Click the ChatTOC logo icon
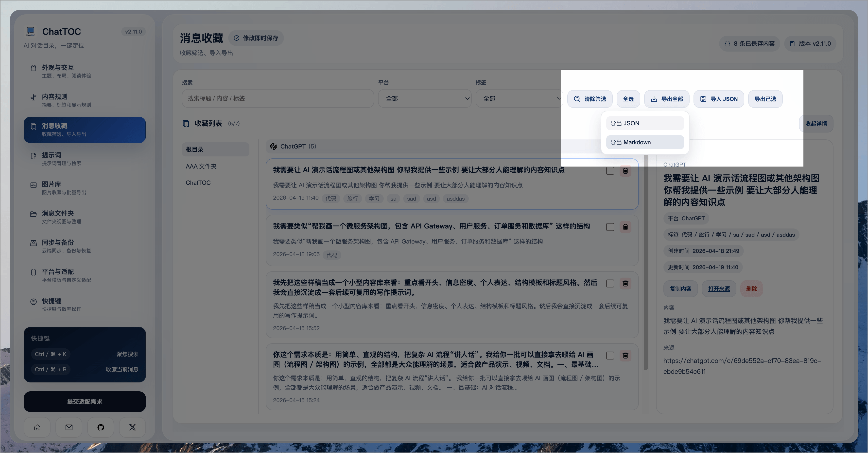Viewport: 868px width, 453px height. point(30,31)
